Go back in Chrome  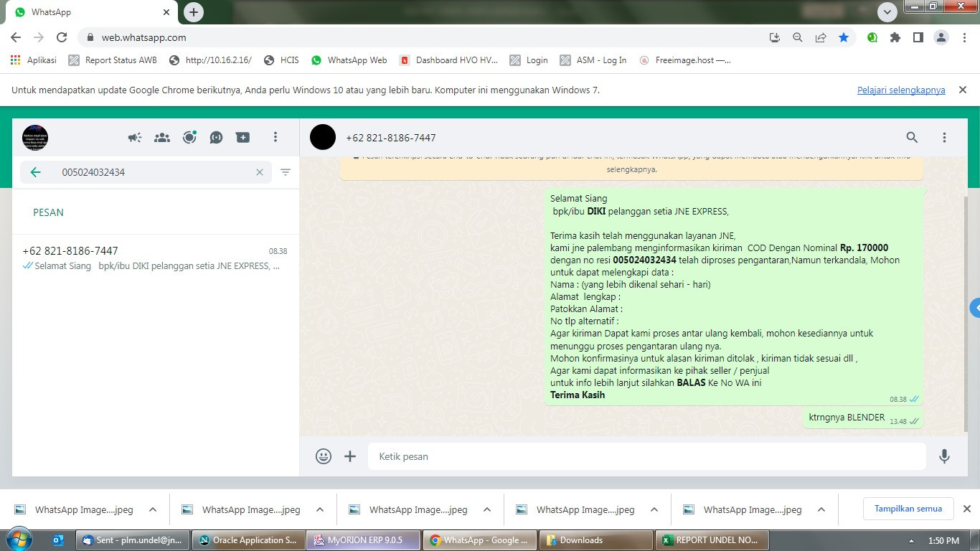tap(16, 37)
